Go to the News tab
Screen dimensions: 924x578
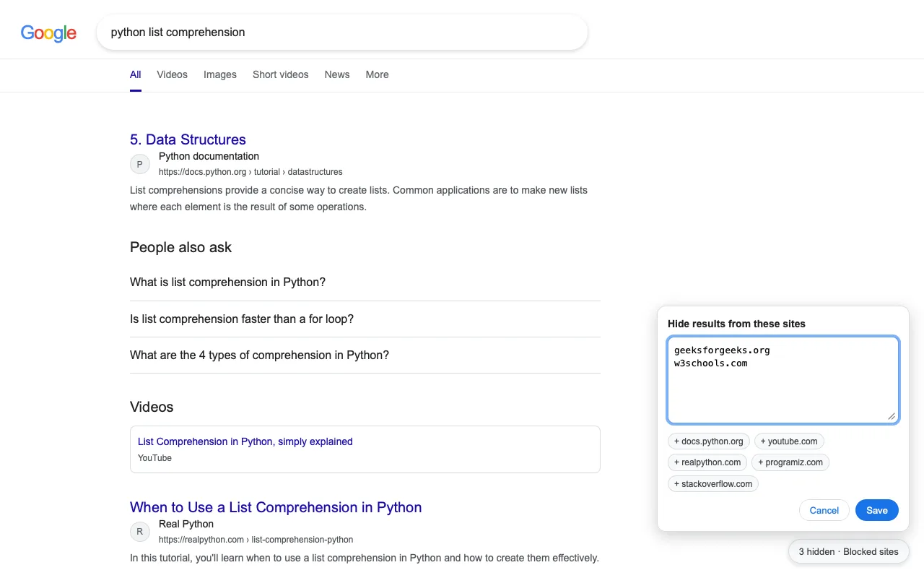[337, 74]
